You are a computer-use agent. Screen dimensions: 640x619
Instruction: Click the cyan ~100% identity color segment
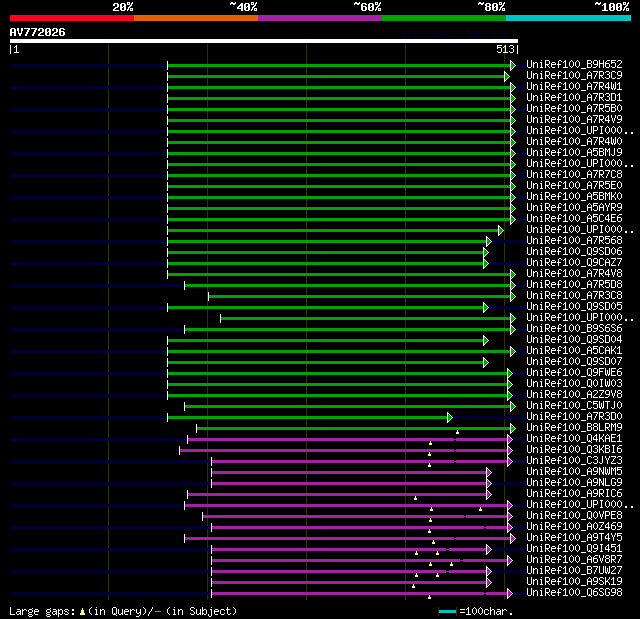click(568, 18)
